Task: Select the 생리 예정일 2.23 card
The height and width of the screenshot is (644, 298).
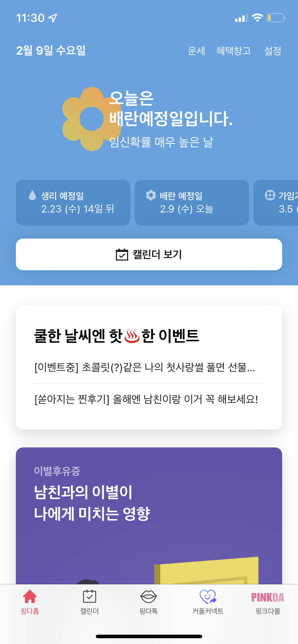Action: coord(73,203)
